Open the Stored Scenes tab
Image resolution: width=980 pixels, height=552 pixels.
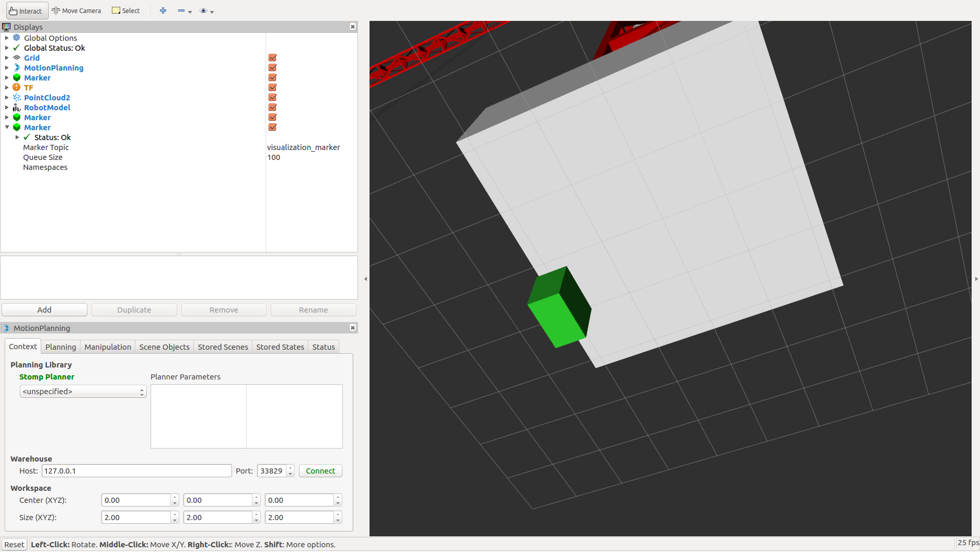point(223,347)
